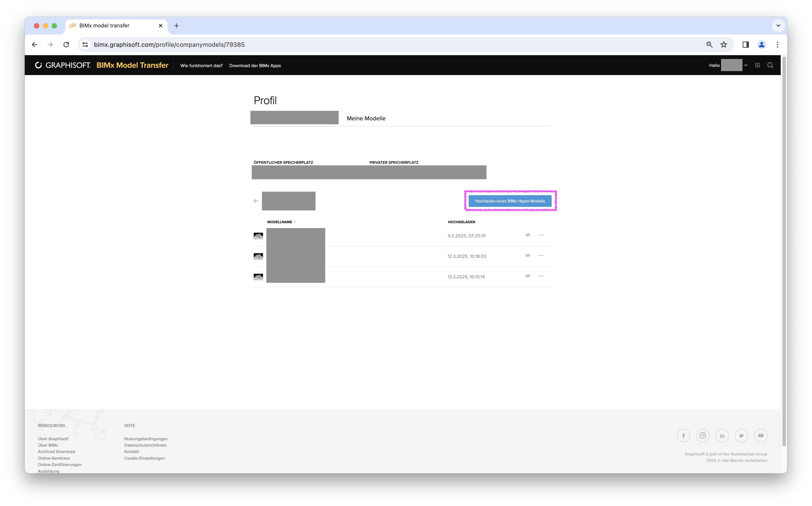Expand the user account dropdown next to Hallo

pyautogui.click(x=745, y=65)
